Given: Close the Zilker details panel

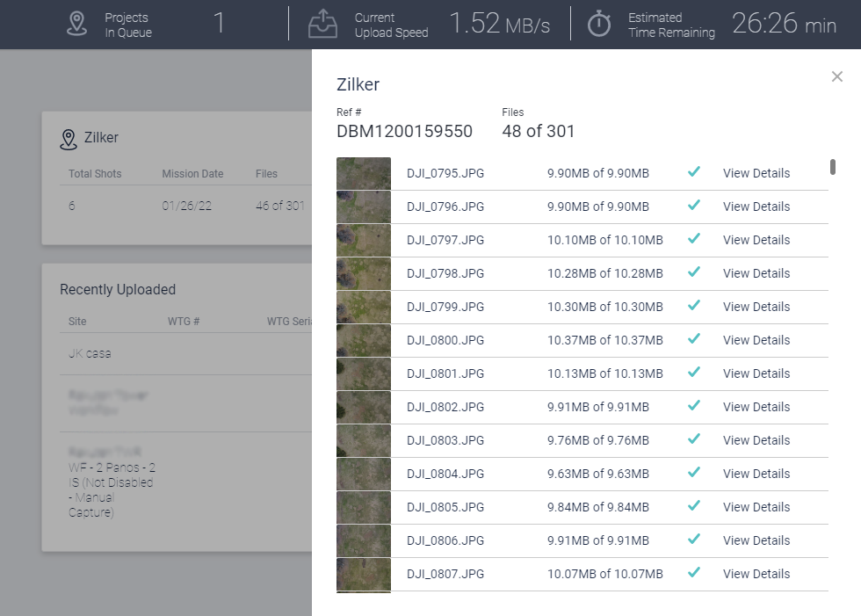Looking at the screenshot, I should pos(836,76).
